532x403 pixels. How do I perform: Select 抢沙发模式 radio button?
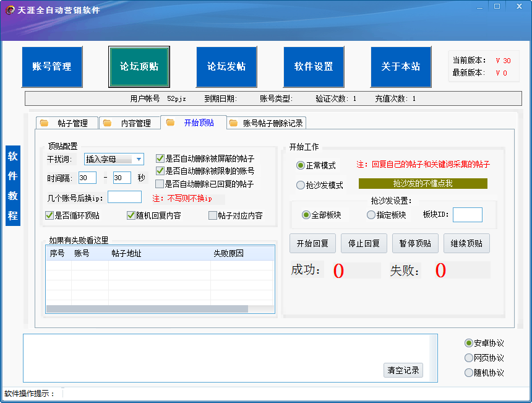[301, 184]
